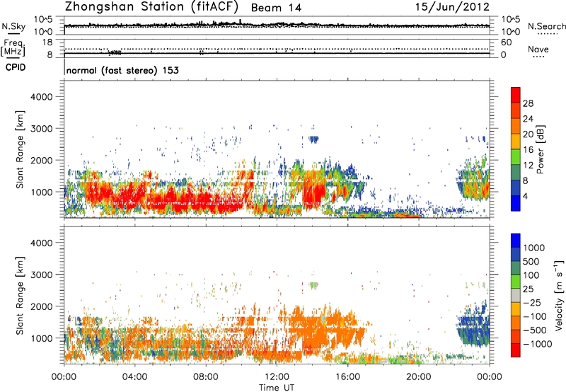Click the normal (fast stereo) 153 text
Screen dimensions: 566x392
point(122,71)
